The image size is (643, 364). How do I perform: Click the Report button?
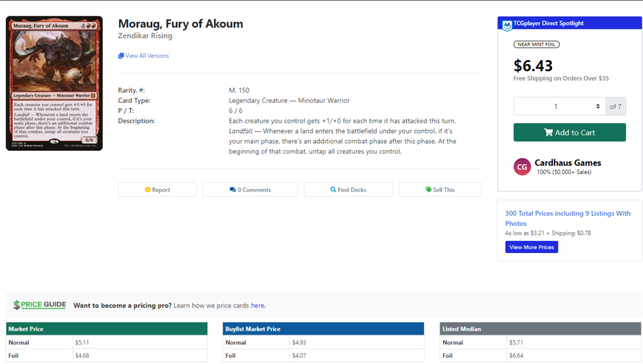coord(158,190)
